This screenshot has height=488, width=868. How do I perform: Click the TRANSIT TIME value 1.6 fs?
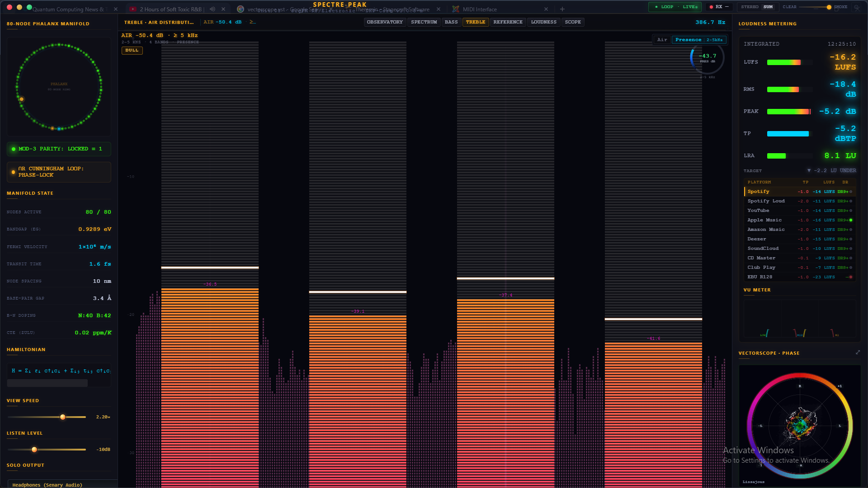100,264
